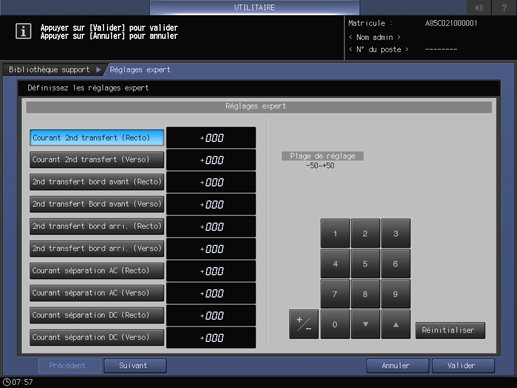Viewport: 517px width, 388px height.
Task: Click the Plage de réglage label
Action: pos(322,156)
